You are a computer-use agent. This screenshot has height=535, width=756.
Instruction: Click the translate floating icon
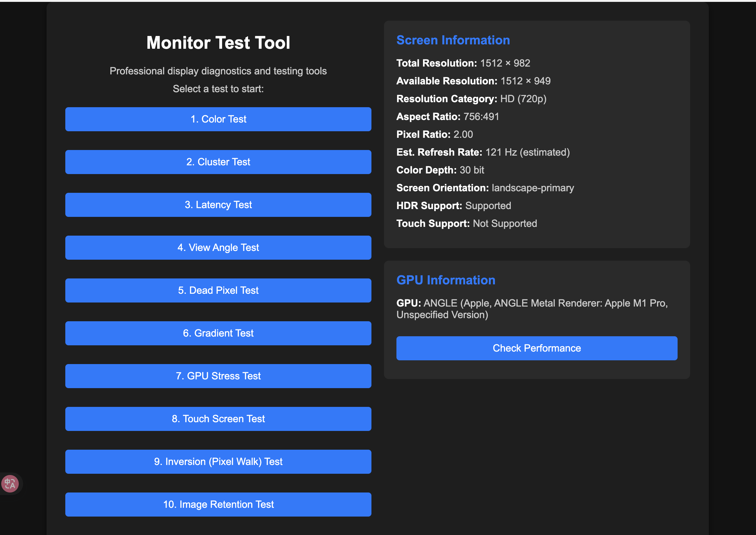(x=10, y=484)
